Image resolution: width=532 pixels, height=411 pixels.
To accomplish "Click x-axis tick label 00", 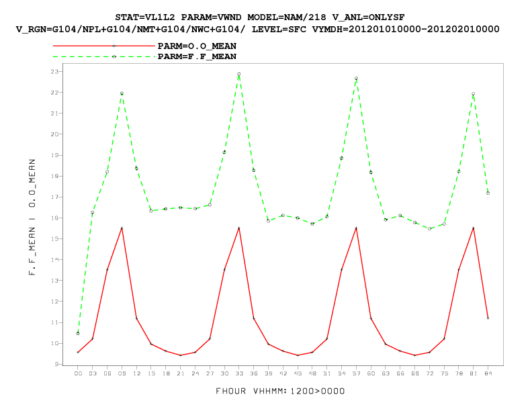I will click(x=78, y=373).
